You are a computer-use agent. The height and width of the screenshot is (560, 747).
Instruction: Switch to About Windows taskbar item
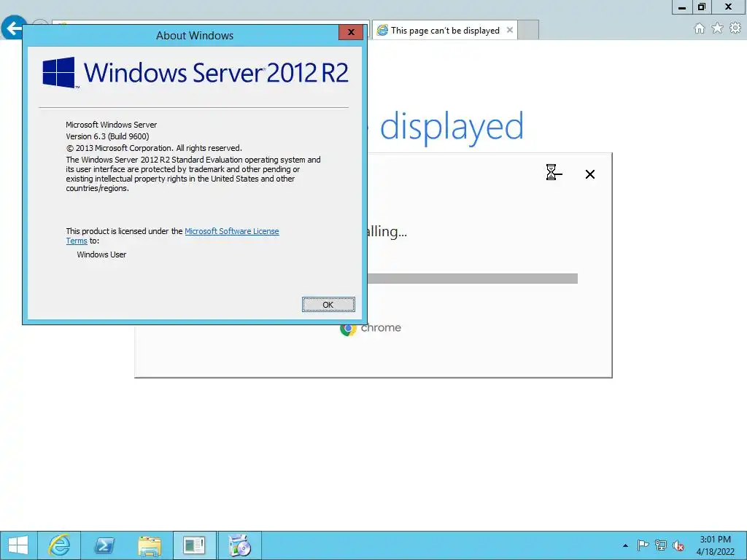click(x=194, y=545)
